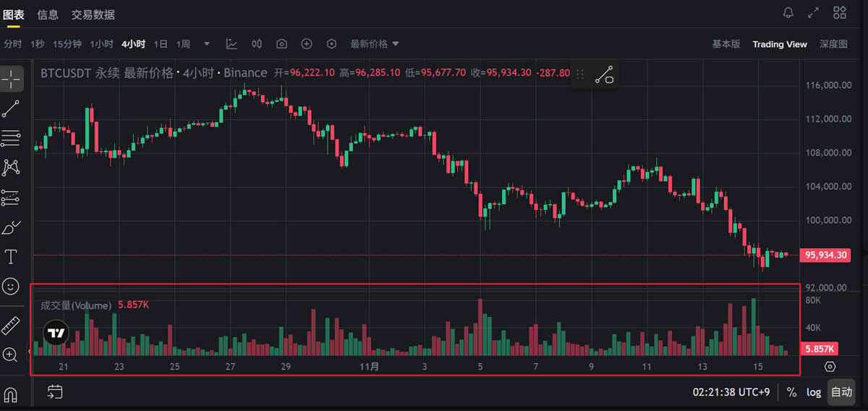
Task: Take a chart snapshot with camera icon
Action: pyautogui.click(x=281, y=44)
